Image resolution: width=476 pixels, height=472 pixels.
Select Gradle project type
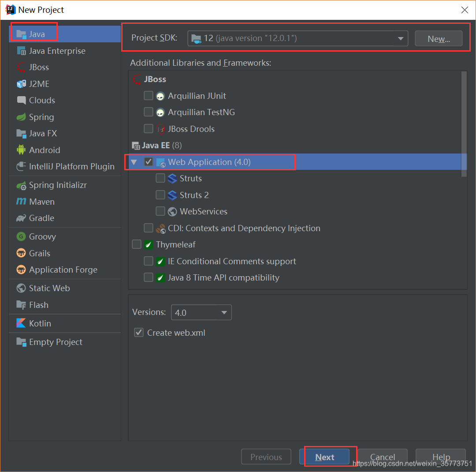(65, 218)
